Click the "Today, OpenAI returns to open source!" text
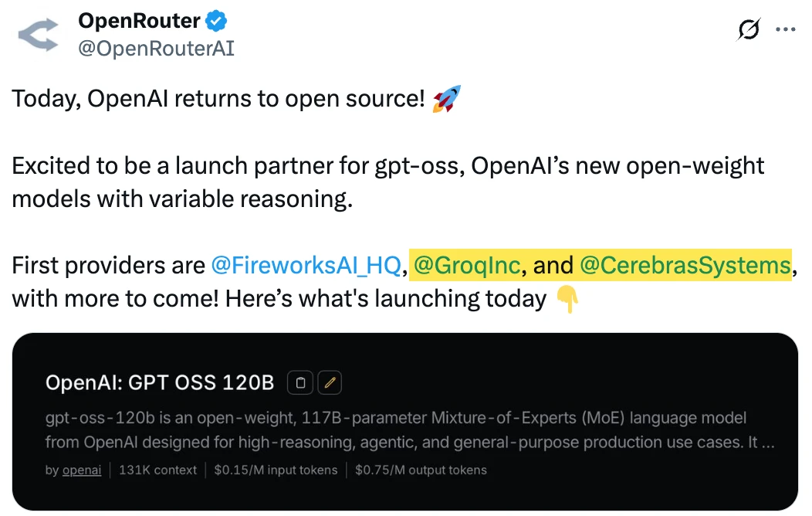 click(x=218, y=100)
